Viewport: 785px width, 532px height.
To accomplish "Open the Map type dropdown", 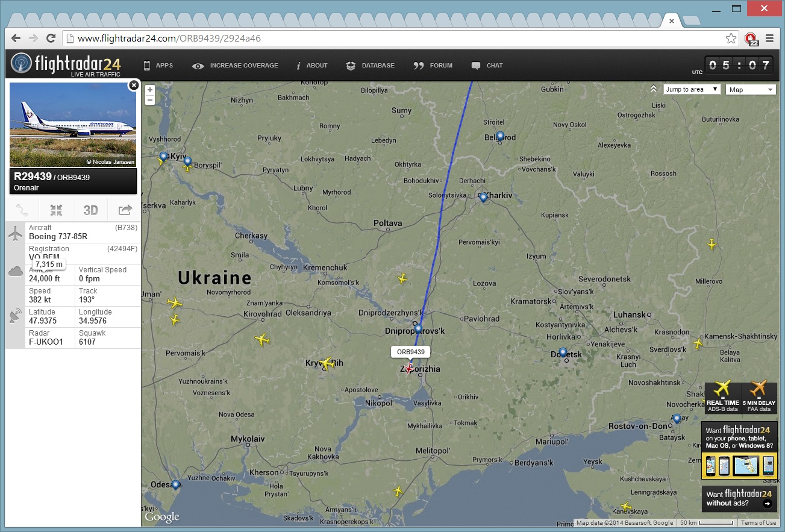I will click(751, 90).
